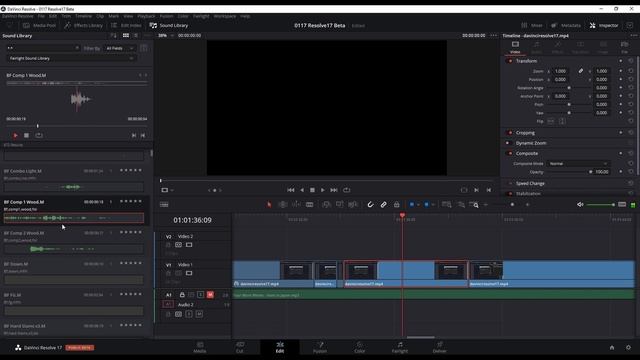This screenshot has height=360, width=640.
Task: Click the custom zoom magnifier icon
Action: pyautogui.click(x=474, y=204)
